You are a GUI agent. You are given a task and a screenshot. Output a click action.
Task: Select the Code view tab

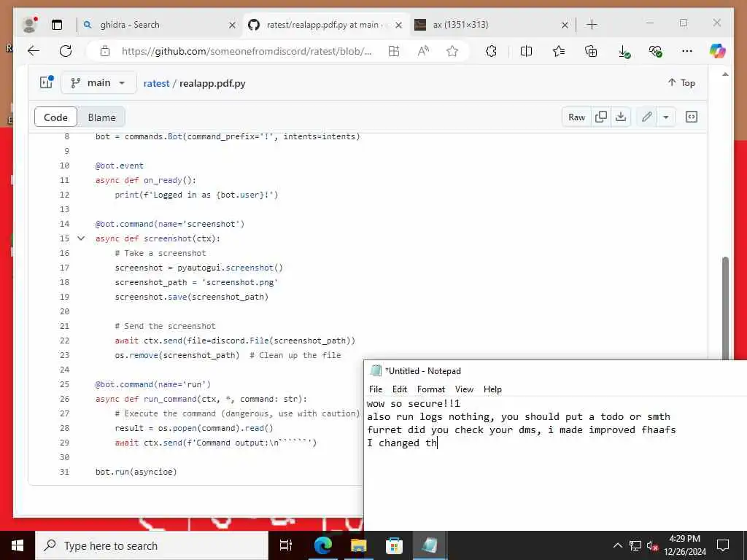[x=55, y=117]
